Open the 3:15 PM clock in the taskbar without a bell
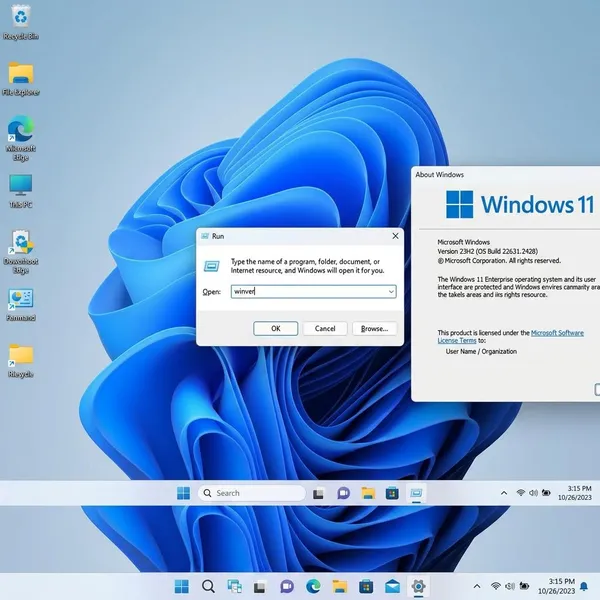600x600 pixels. coord(574,493)
